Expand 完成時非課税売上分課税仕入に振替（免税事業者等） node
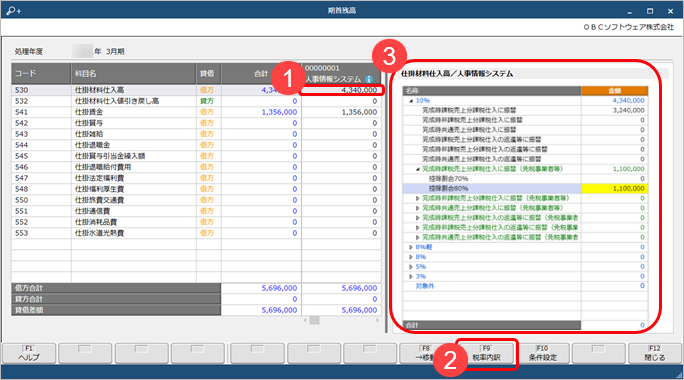This screenshot has height=380, width=684. pos(417,199)
